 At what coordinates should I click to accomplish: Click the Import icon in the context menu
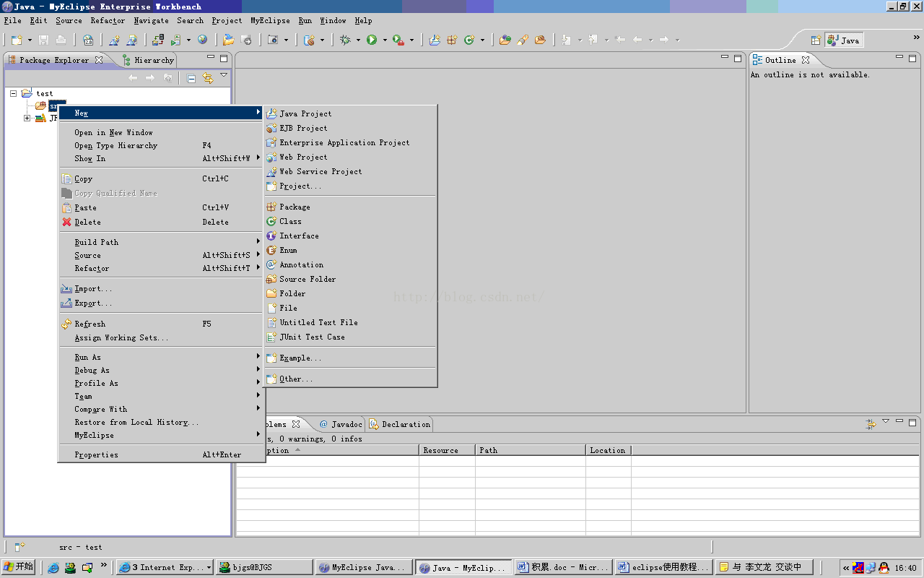coord(67,288)
